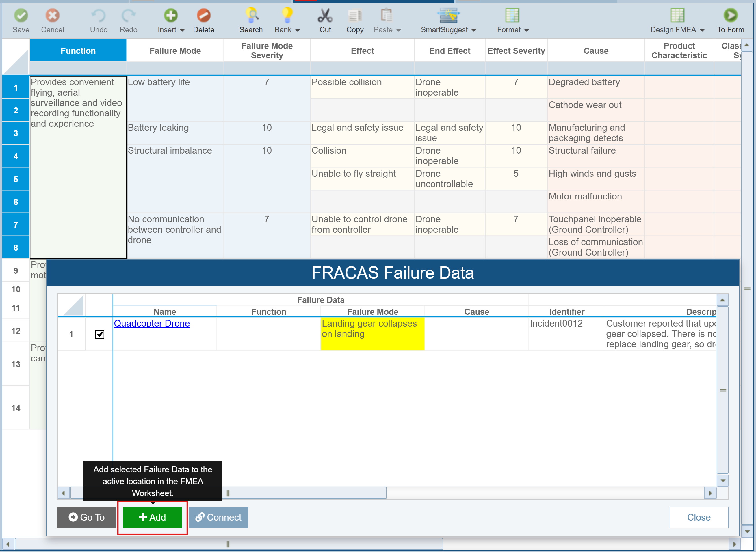The width and height of the screenshot is (756, 552).
Task: Click the To Form arrow icon
Action: (x=731, y=16)
